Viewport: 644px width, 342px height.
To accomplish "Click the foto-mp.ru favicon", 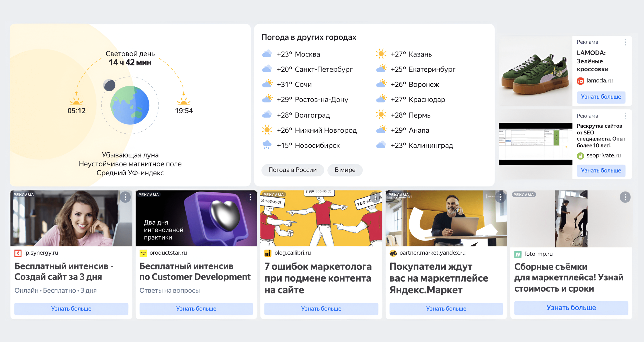I will [518, 254].
